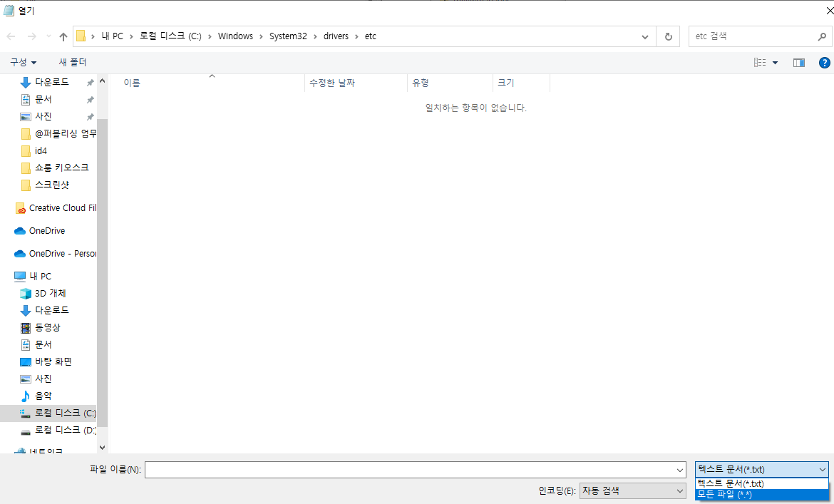
Task: Open '문서' under 내 PC
Action: (x=43, y=344)
